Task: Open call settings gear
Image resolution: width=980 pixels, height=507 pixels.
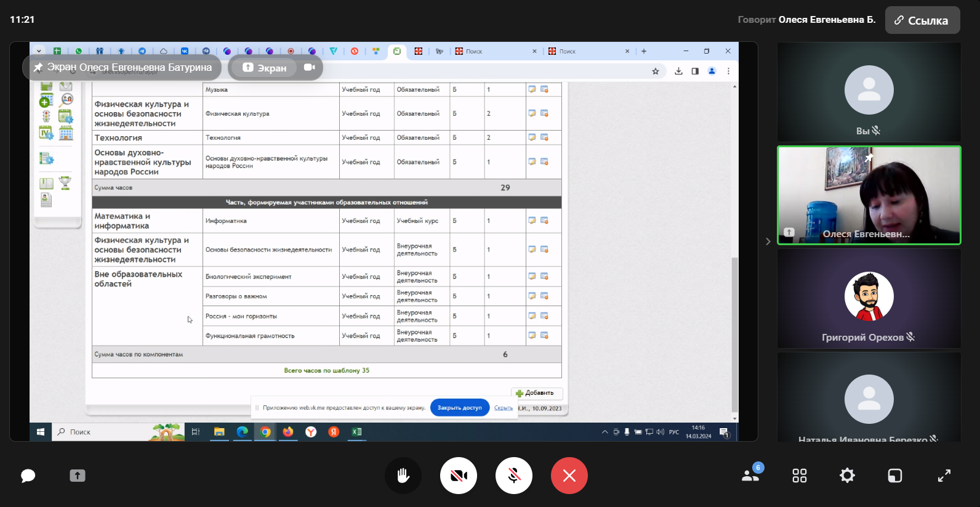Action: tap(847, 476)
